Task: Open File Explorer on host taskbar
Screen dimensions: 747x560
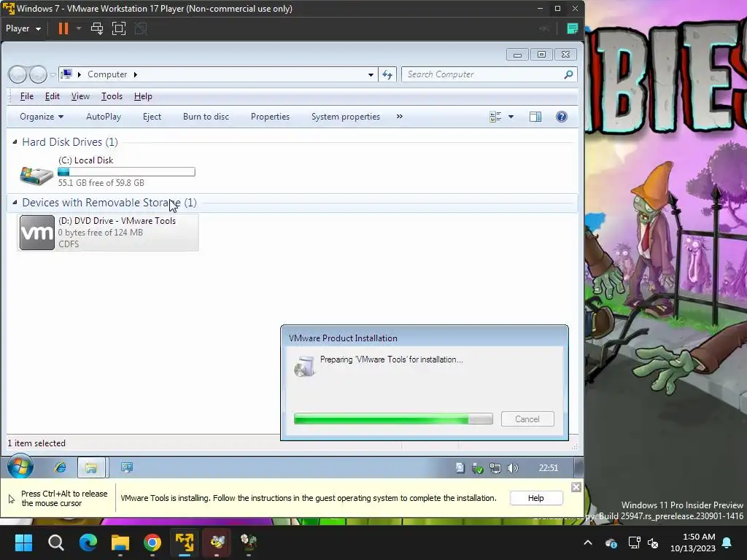Action: click(x=120, y=542)
